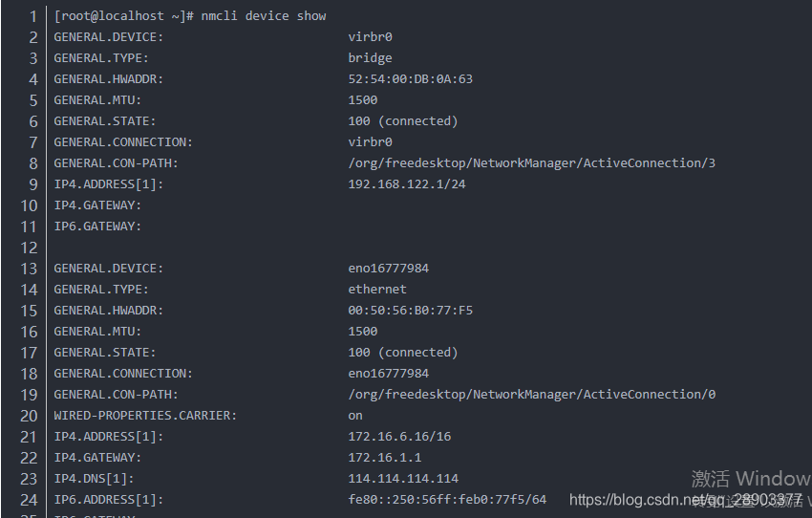Click the 172.16.1.1 gateway value

click(x=384, y=458)
